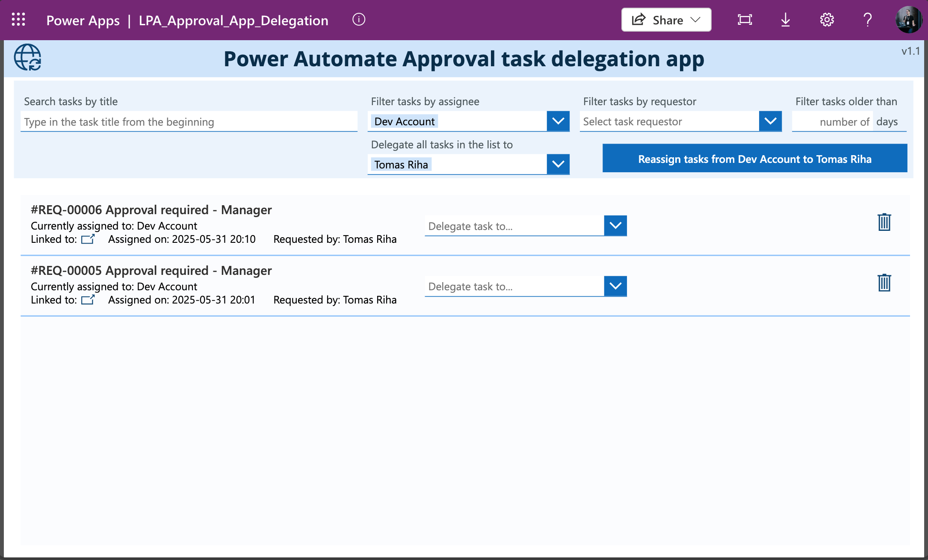
Task: Show app details info icon
Action: (359, 20)
